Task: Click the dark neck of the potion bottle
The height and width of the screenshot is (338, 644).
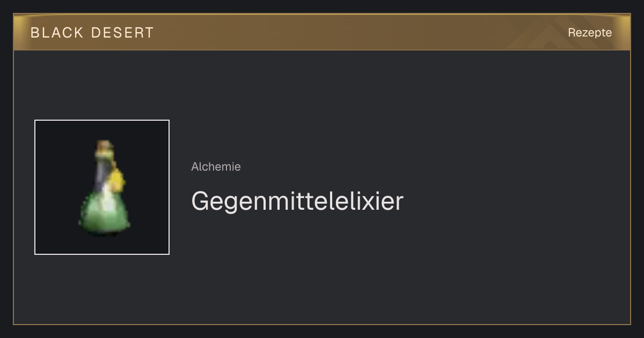Action: 102,172
